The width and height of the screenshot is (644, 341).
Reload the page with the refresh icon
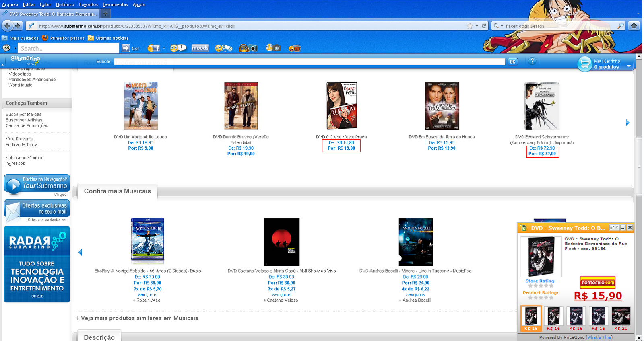(484, 26)
